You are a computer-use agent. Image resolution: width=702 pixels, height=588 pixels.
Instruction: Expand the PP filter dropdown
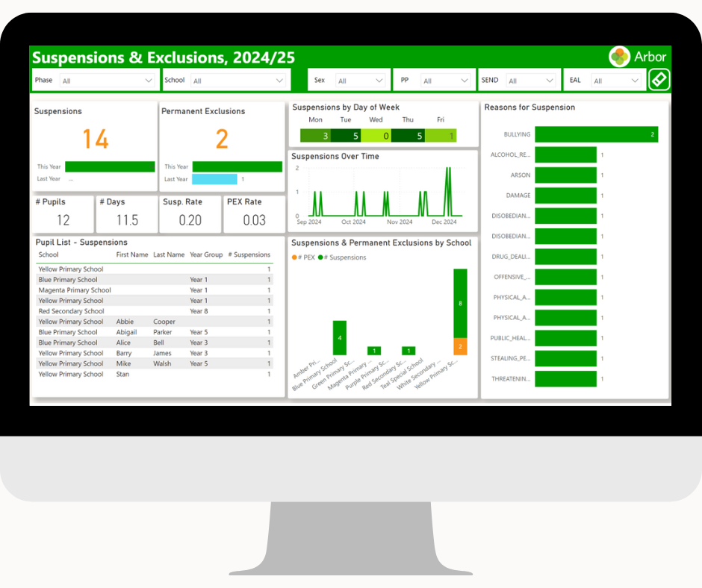pyautogui.click(x=435, y=81)
